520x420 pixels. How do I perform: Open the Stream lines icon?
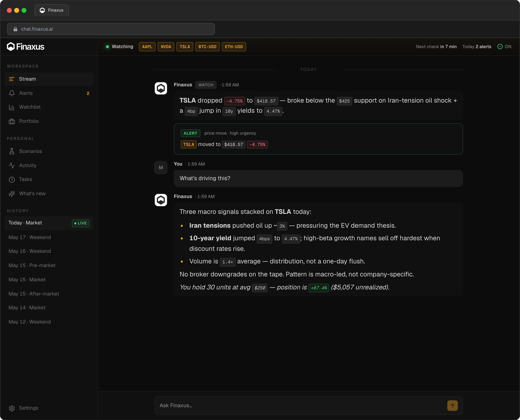12,79
